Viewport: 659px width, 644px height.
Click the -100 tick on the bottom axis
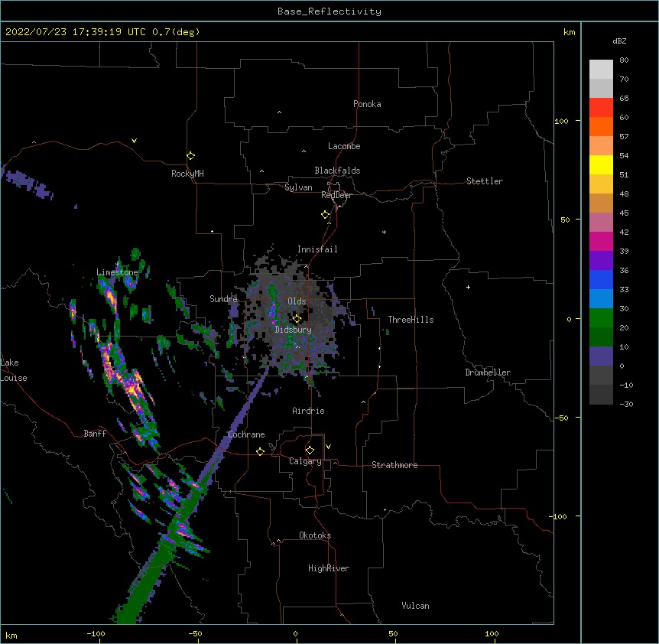[x=96, y=633]
